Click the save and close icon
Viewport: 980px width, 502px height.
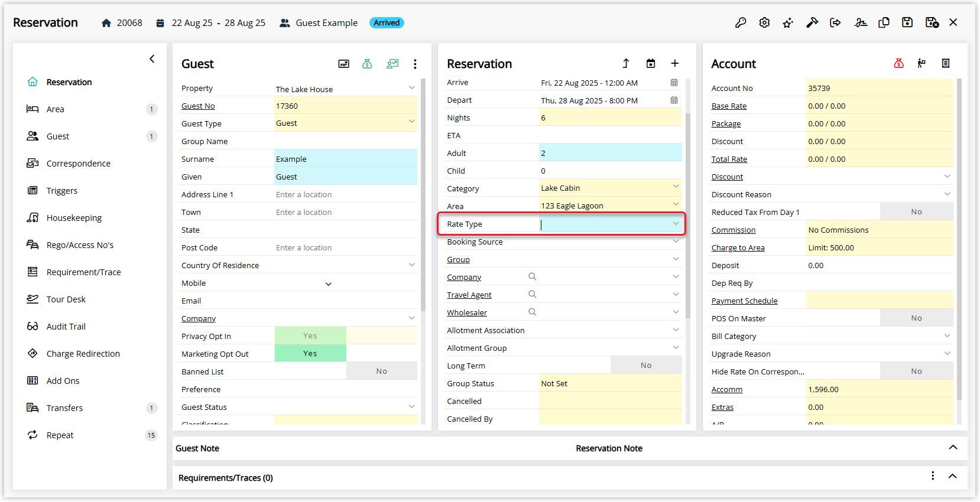[932, 22]
